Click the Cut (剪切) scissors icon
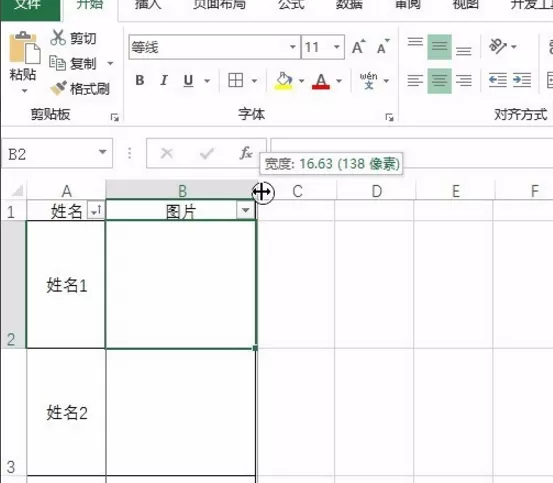 [x=58, y=38]
